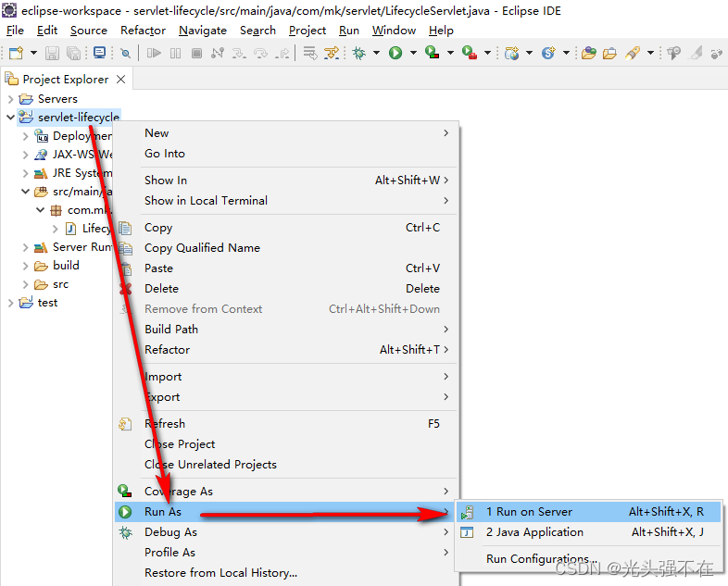Click the Terminate debug icon

tap(197, 53)
